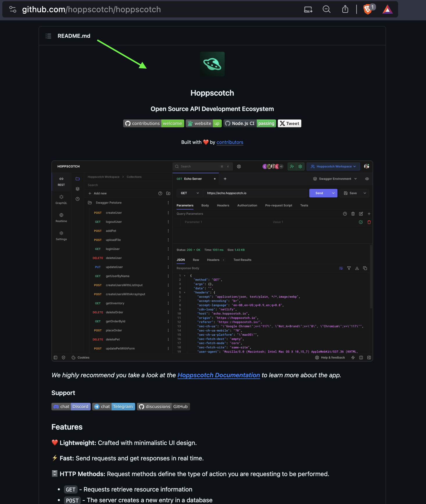Click the download icon above Response Body
The height and width of the screenshot is (504, 426).
(357, 268)
